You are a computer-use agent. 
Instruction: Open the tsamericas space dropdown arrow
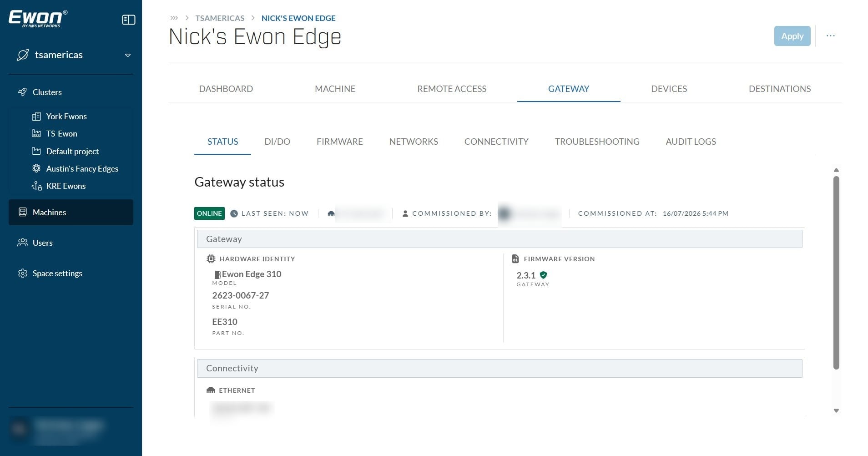[x=128, y=56]
